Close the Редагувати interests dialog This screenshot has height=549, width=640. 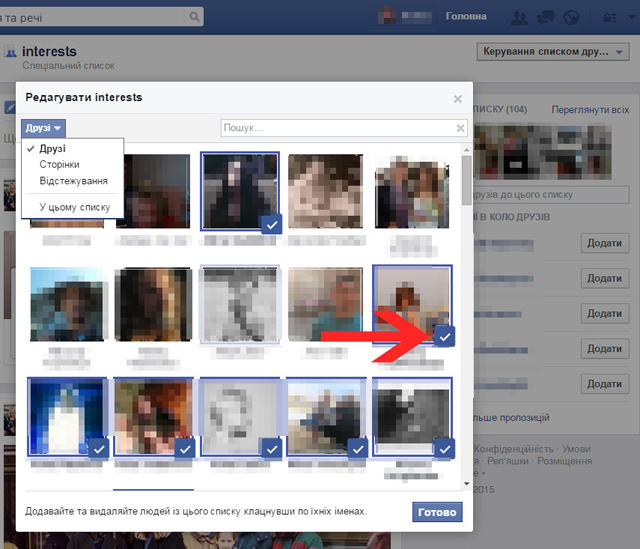458,99
